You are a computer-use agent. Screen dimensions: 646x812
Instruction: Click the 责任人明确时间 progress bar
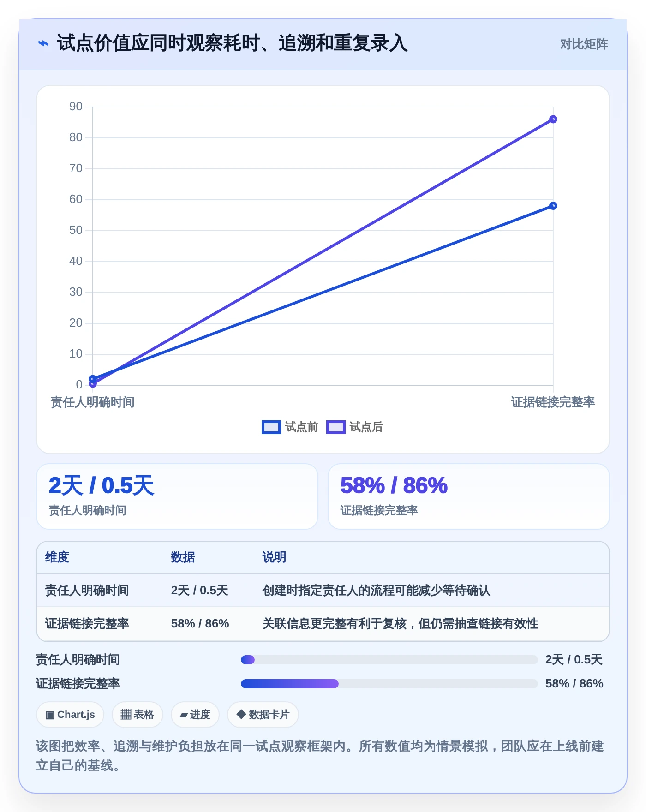[389, 660]
